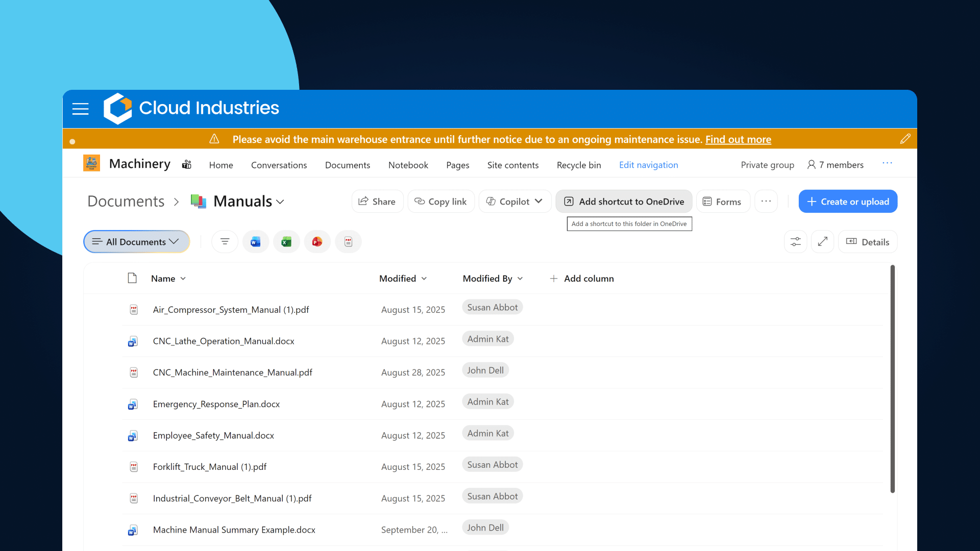Screen dimensions: 980x551
Task: Open Forklift_Truck_Manual (1).pdf
Action: [x=210, y=467]
